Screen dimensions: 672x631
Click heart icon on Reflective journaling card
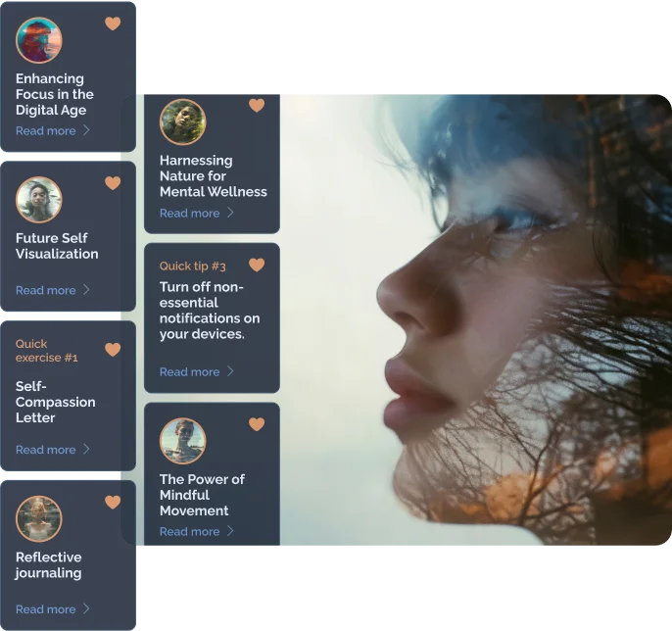[113, 503]
